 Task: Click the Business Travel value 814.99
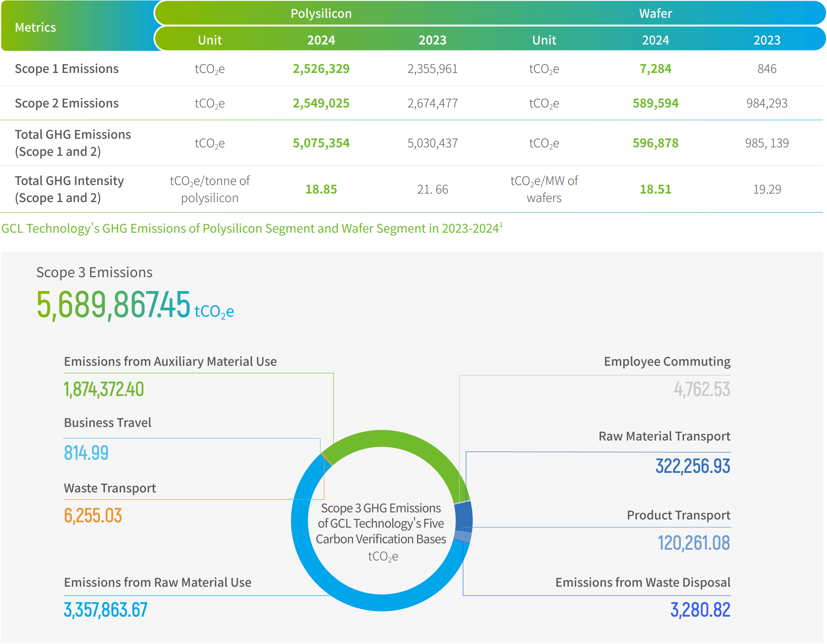pyautogui.click(x=86, y=453)
